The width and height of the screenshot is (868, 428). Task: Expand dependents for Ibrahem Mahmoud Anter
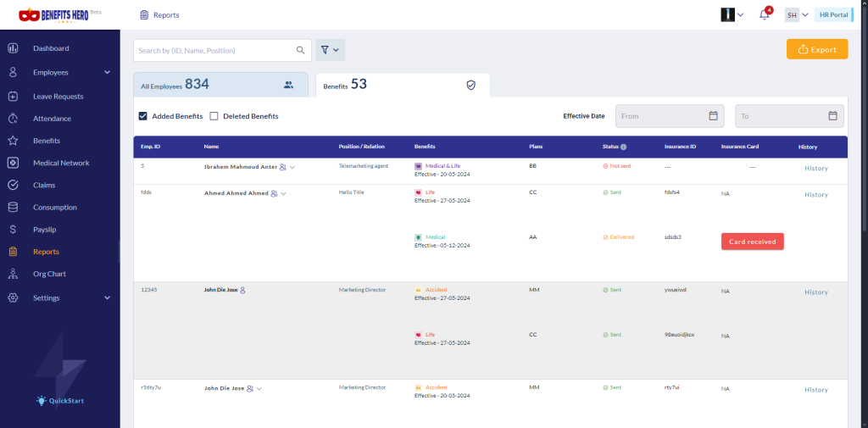pos(292,168)
